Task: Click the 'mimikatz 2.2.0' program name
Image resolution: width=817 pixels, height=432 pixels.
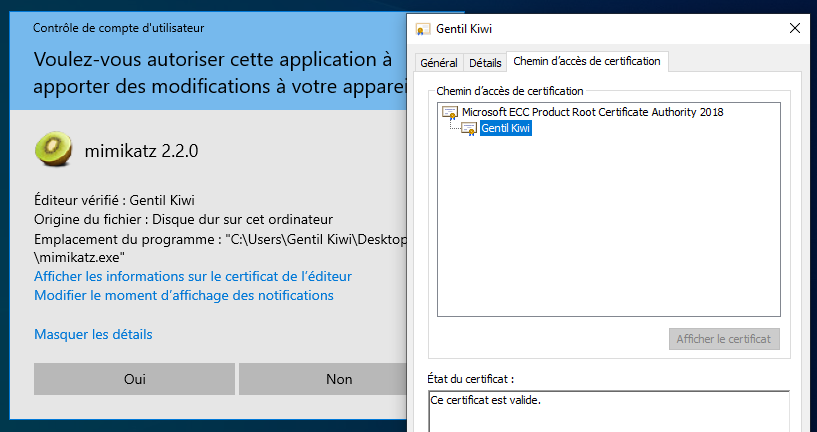Action: 141,151
